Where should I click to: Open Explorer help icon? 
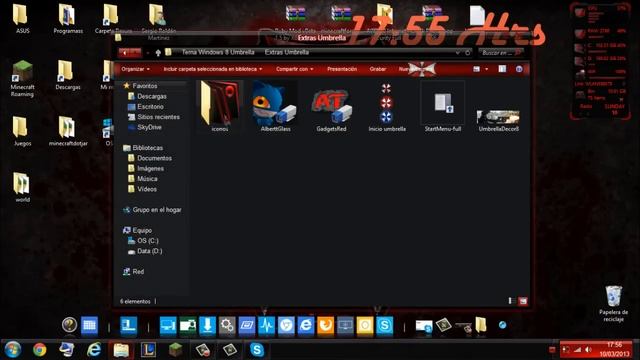point(519,69)
